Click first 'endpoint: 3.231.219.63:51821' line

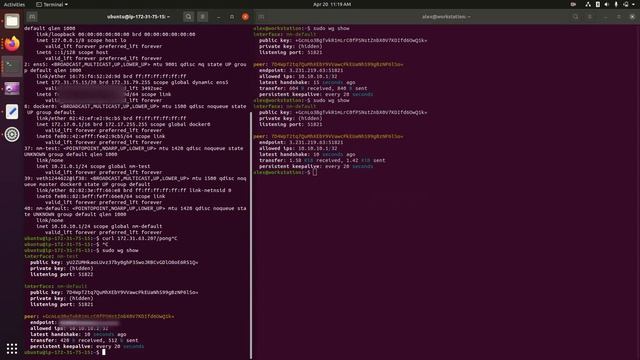point(301,70)
